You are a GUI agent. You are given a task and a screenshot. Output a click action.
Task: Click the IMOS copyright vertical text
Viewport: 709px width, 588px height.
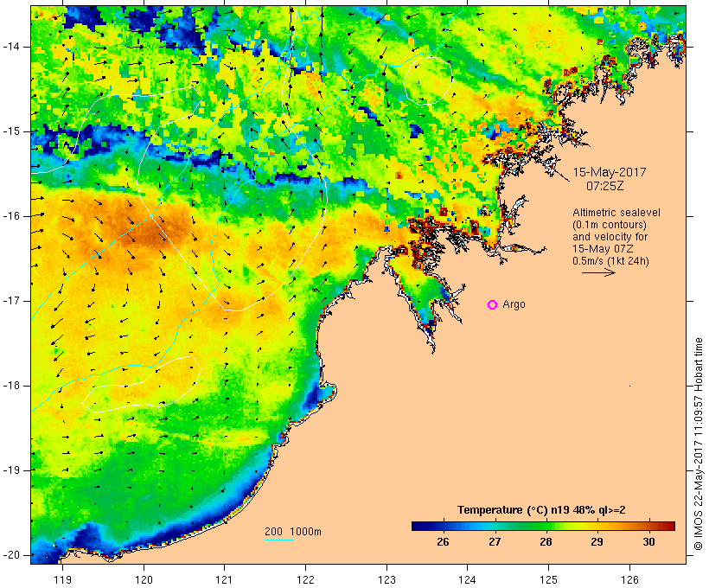(698, 444)
